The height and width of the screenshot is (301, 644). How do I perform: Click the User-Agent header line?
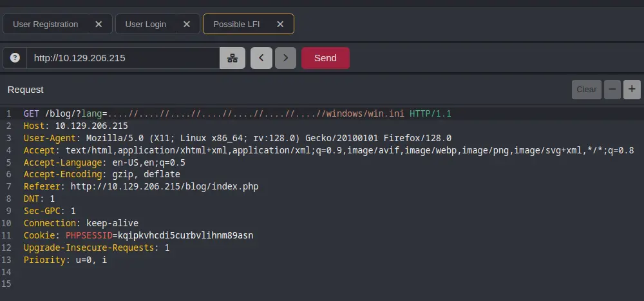238,138
